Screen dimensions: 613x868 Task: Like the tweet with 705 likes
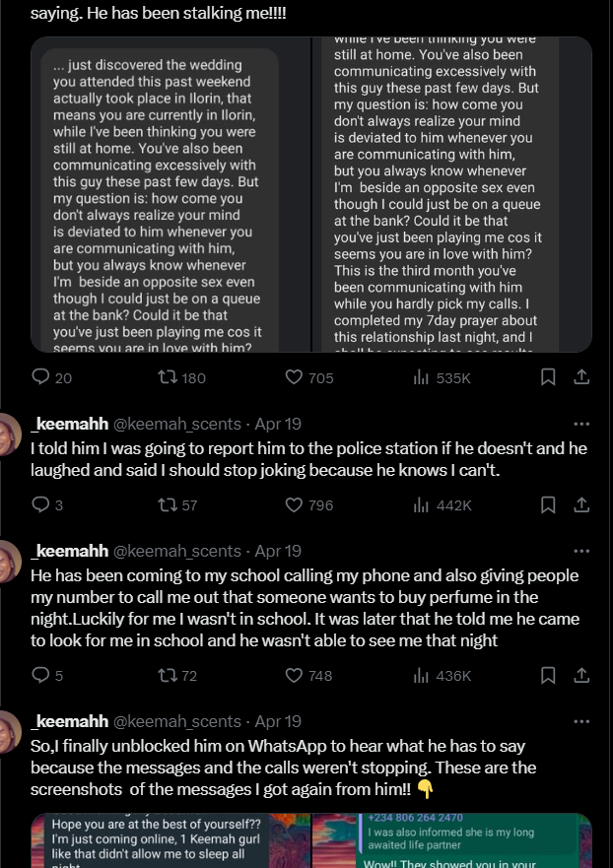click(x=294, y=377)
